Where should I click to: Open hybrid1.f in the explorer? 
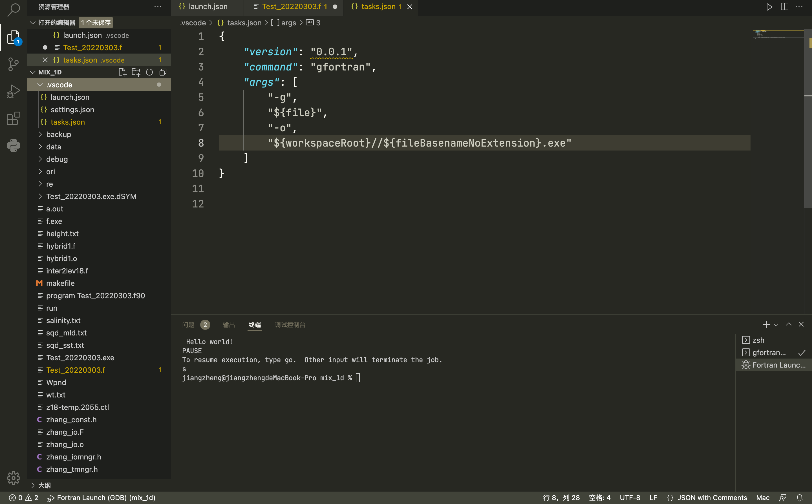coord(99,246)
